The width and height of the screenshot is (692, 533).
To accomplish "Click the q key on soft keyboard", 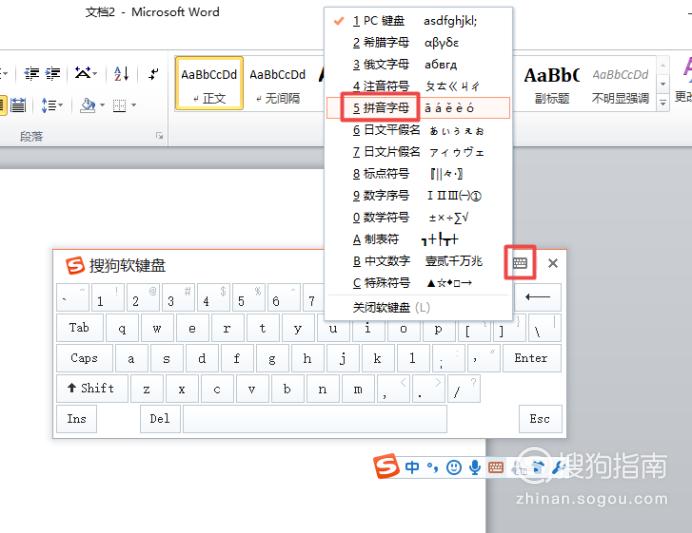I will tap(122, 328).
